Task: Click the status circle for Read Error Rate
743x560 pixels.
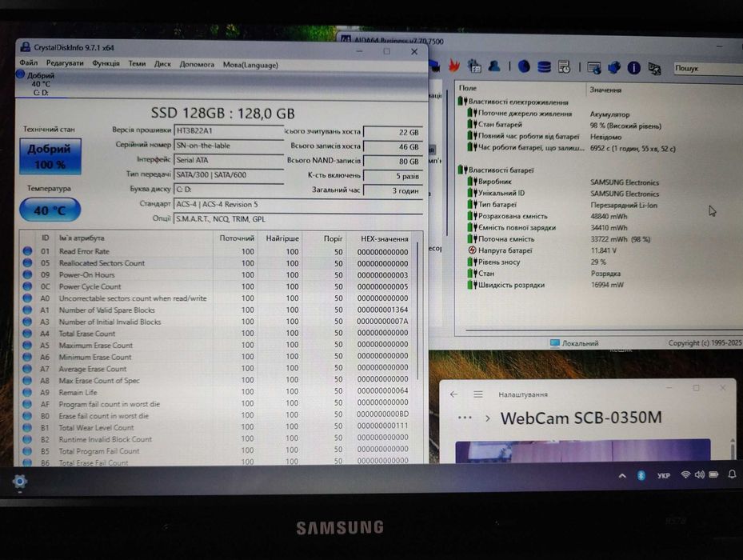Action: 27,251
